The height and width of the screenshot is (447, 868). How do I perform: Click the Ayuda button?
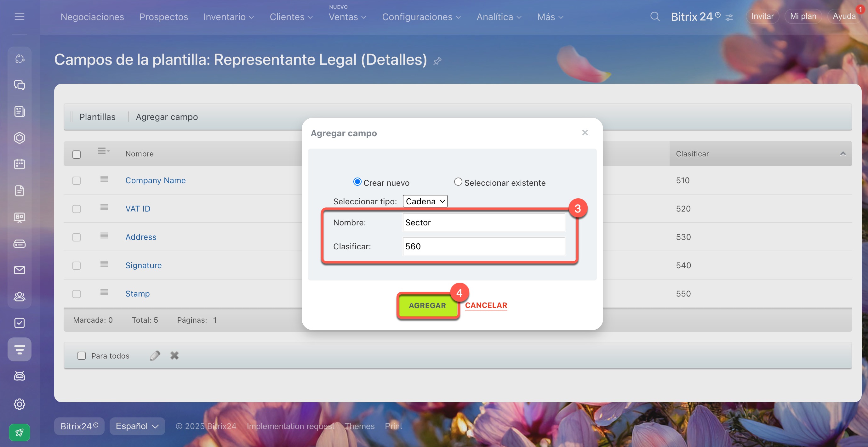coord(844,16)
